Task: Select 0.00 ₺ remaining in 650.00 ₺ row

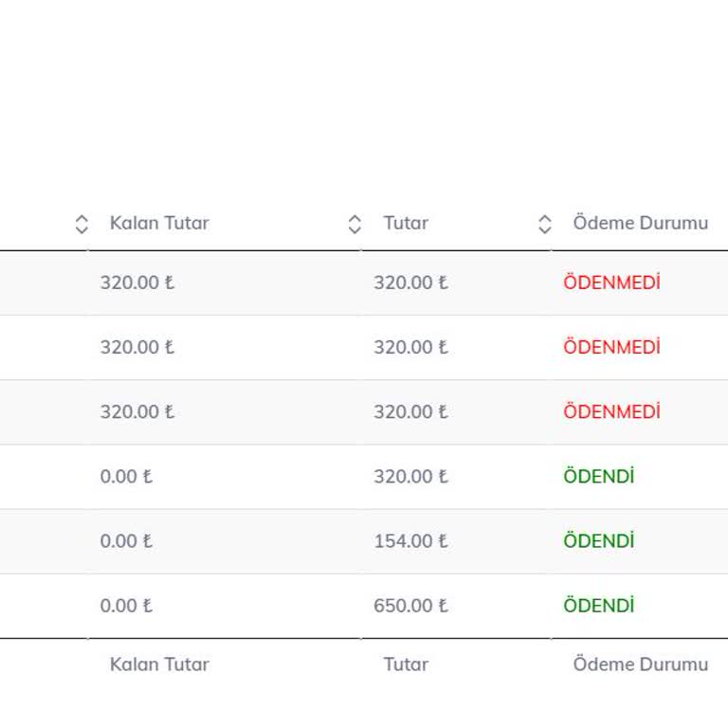Action: click(x=126, y=606)
